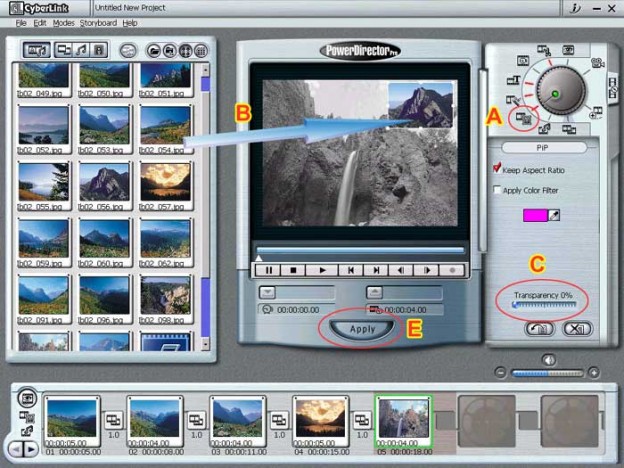Turn the round mode selector knob
Image resolution: width=624 pixels, height=468 pixels.
561,91
